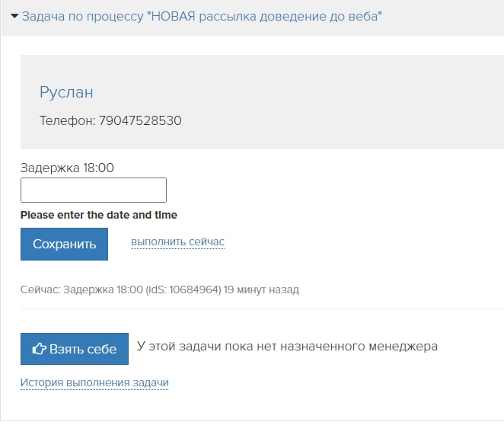Click the "Please enter the date and time" message
This screenshot has height=435, width=504.
click(x=99, y=215)
